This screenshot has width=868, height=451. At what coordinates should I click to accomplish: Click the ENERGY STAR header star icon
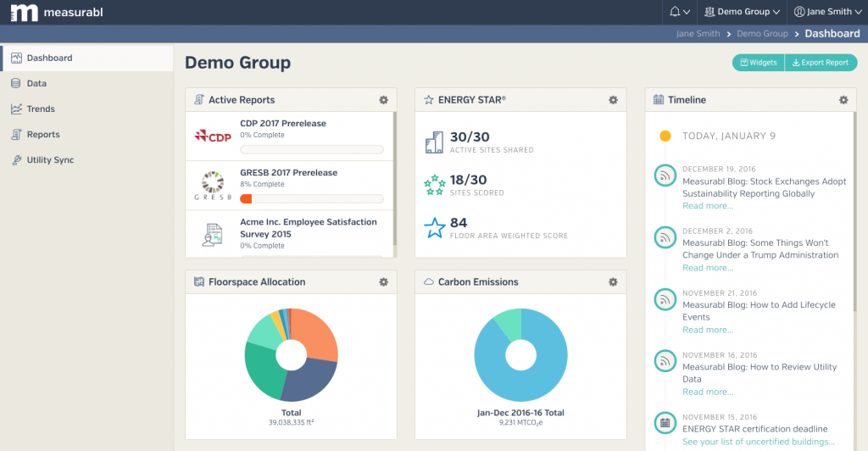click(428, 100)
